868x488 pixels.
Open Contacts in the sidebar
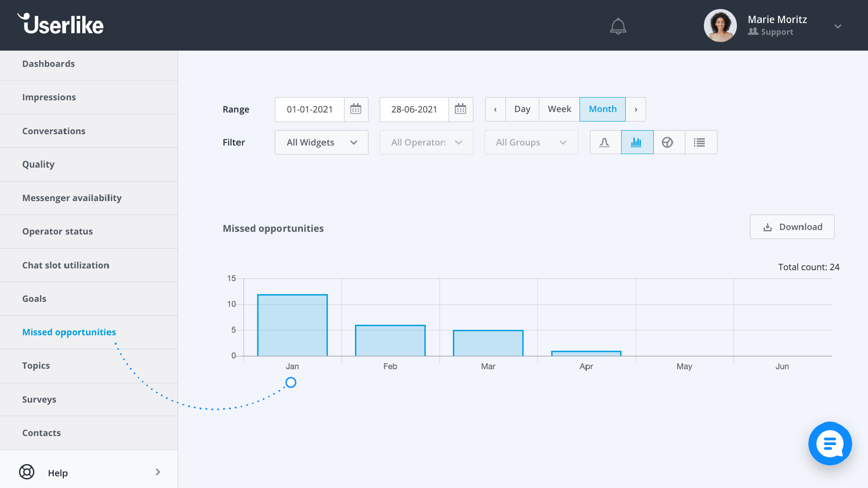coord(89,433)
